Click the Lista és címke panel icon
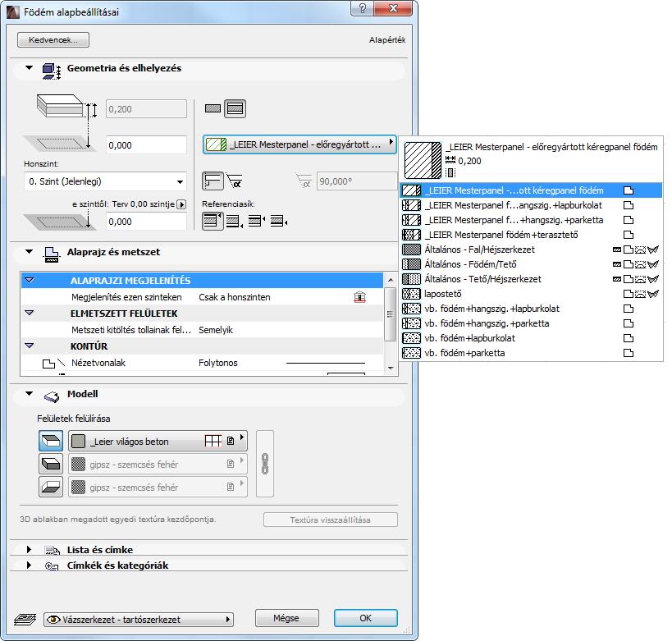The width and height of the screenshot is (672, 641). (x=53, y=551)
